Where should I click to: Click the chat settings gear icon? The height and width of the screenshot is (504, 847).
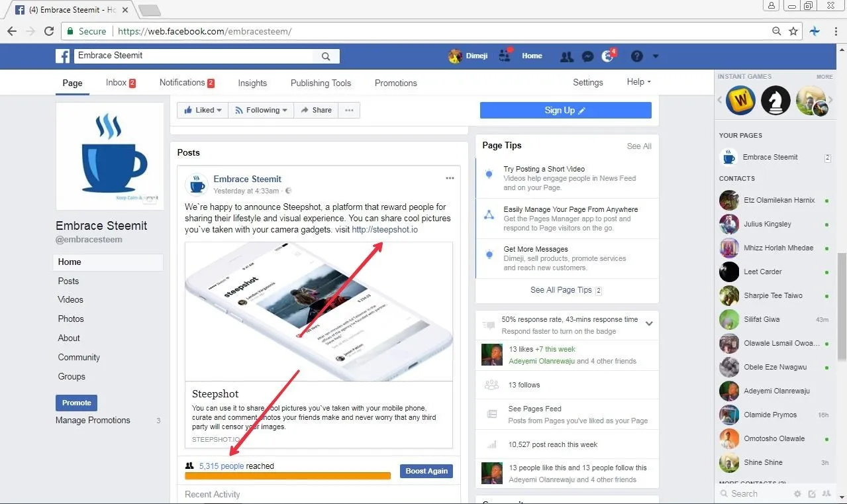pos(797,493)
